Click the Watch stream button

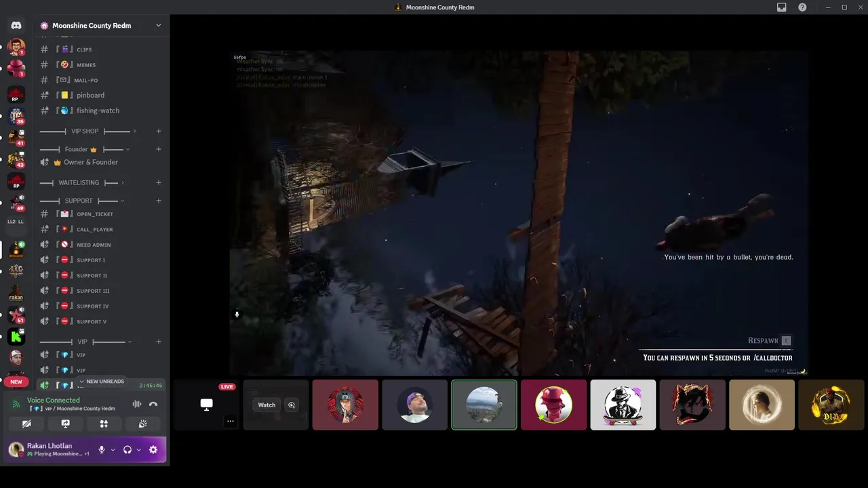pyautogui.click(x=267, y=405)
